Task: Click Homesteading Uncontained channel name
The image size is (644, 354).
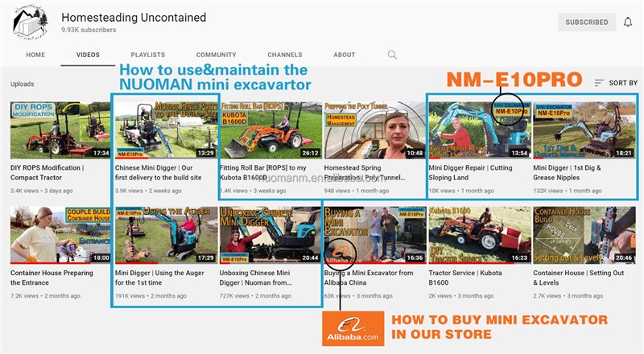Action: (134, 18)
